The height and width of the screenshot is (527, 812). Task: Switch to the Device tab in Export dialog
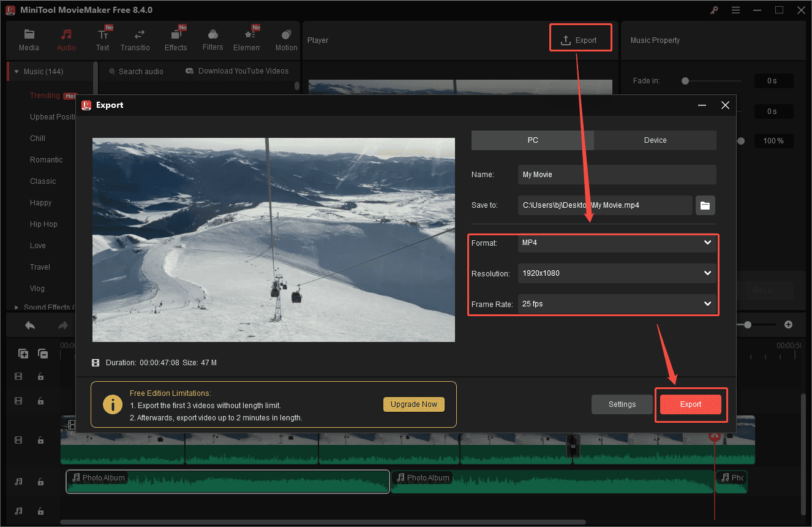(655, 140)
